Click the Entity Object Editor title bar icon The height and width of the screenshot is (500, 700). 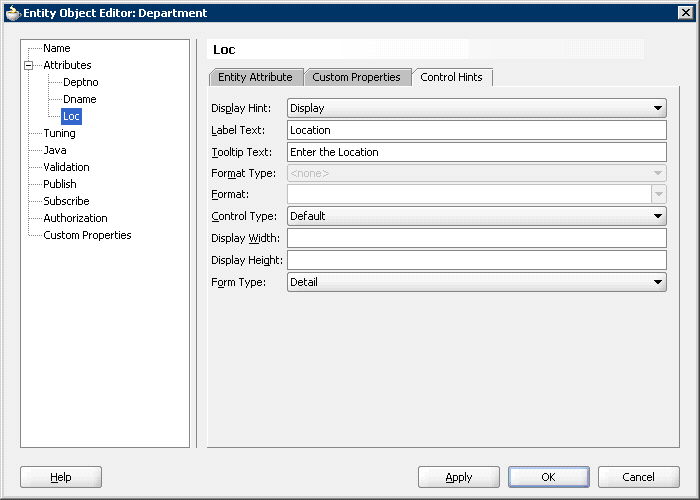point(13,13)
